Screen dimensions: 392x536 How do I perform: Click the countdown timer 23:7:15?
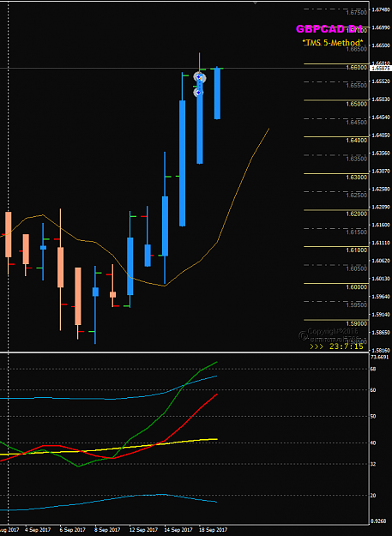(347, 346)
